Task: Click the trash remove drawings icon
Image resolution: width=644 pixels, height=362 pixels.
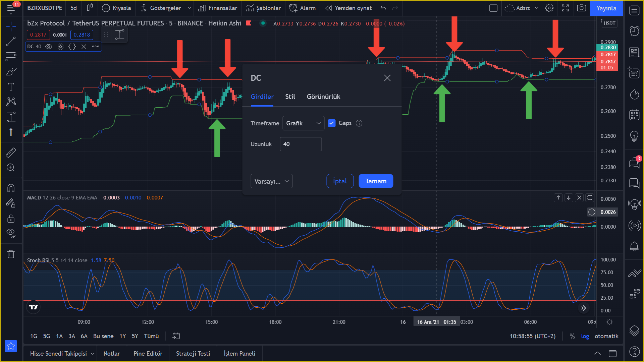Action: click(11, 254)
